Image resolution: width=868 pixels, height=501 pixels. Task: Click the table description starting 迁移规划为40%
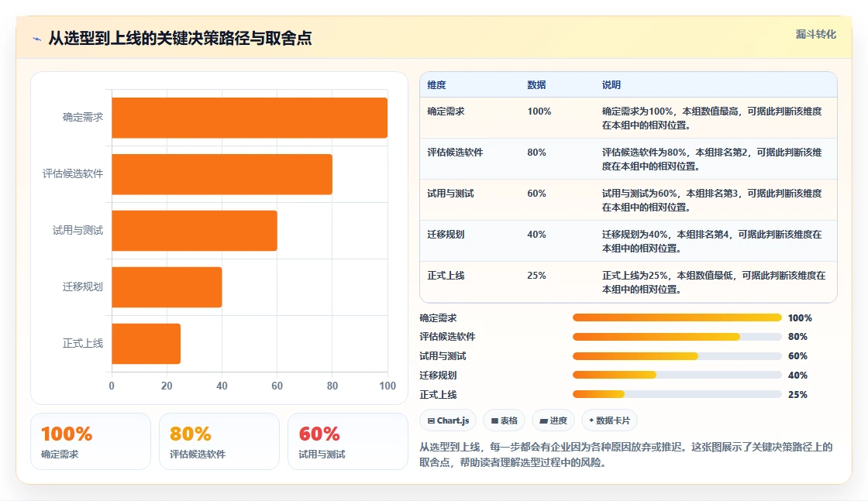[x=712, y=241]
